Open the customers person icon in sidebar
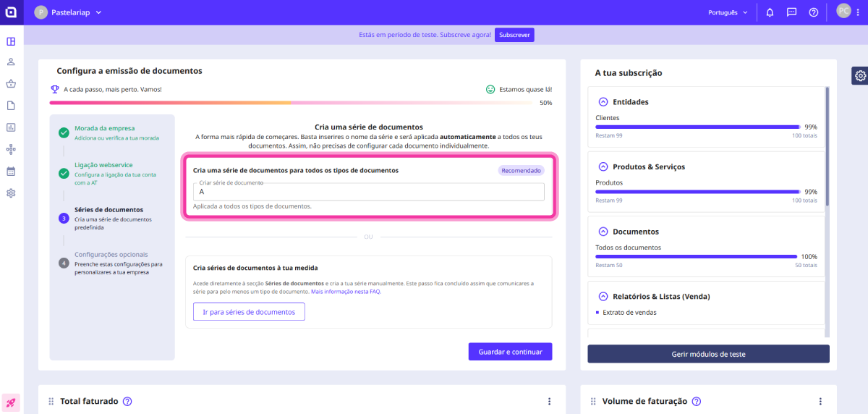868x414 pixels. 11,62
